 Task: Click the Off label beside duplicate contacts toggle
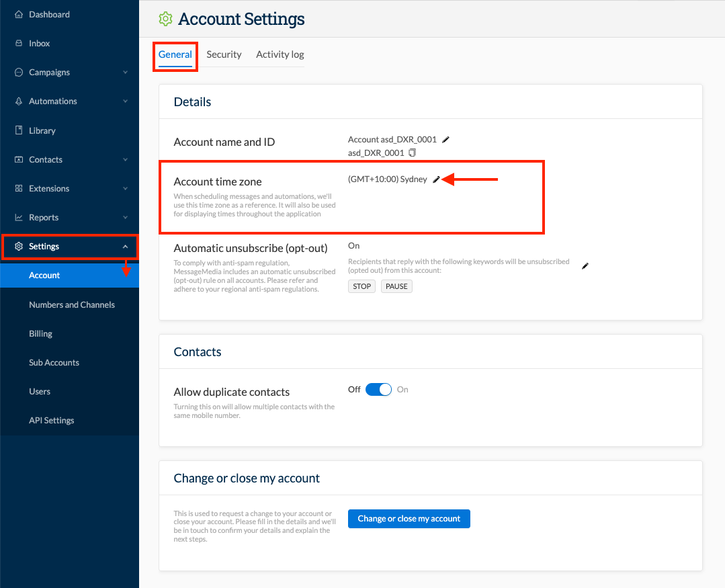click(x=354, y=390)
